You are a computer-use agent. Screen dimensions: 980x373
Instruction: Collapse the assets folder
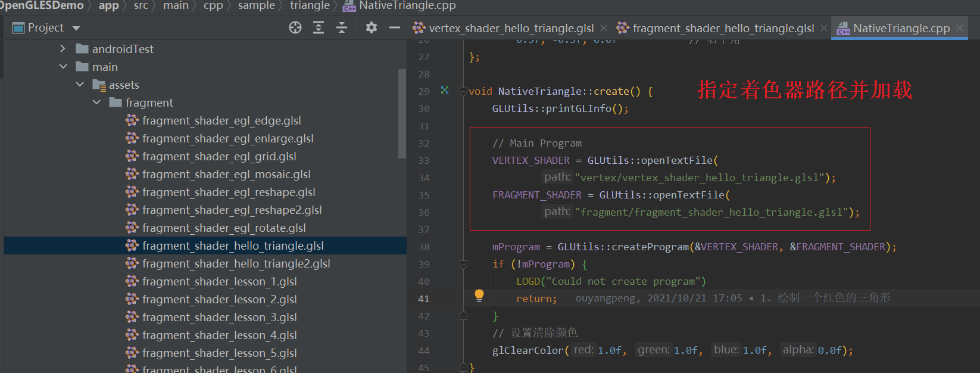[80, 85]
